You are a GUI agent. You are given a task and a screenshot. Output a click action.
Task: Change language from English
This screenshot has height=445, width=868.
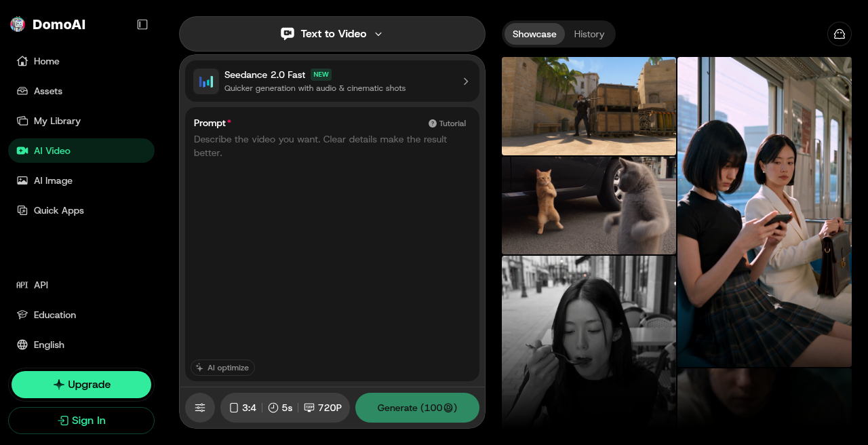(81, 345)
